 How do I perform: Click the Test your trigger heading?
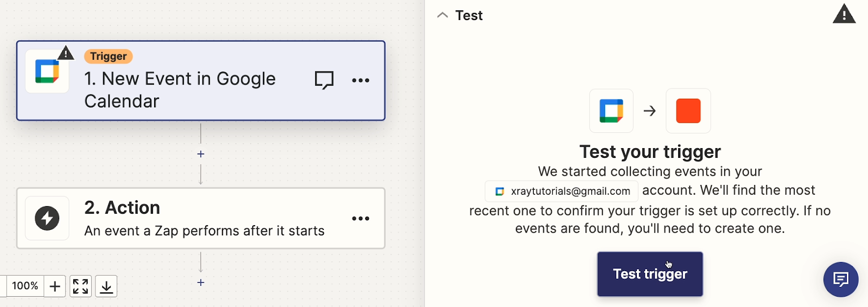click(x=650, y=151)
